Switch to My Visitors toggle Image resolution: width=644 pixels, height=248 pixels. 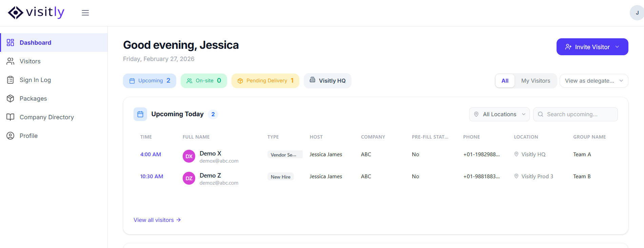[x=536, y=81]
